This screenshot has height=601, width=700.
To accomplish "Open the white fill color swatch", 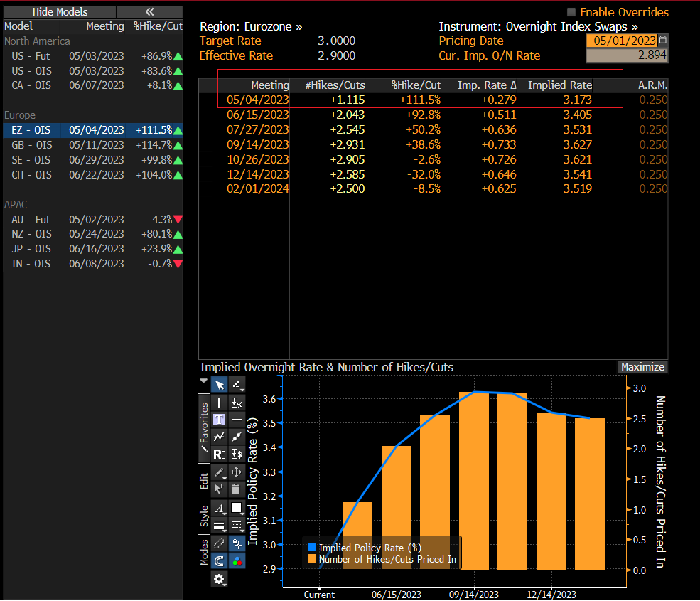I will (x=237, y=508).
